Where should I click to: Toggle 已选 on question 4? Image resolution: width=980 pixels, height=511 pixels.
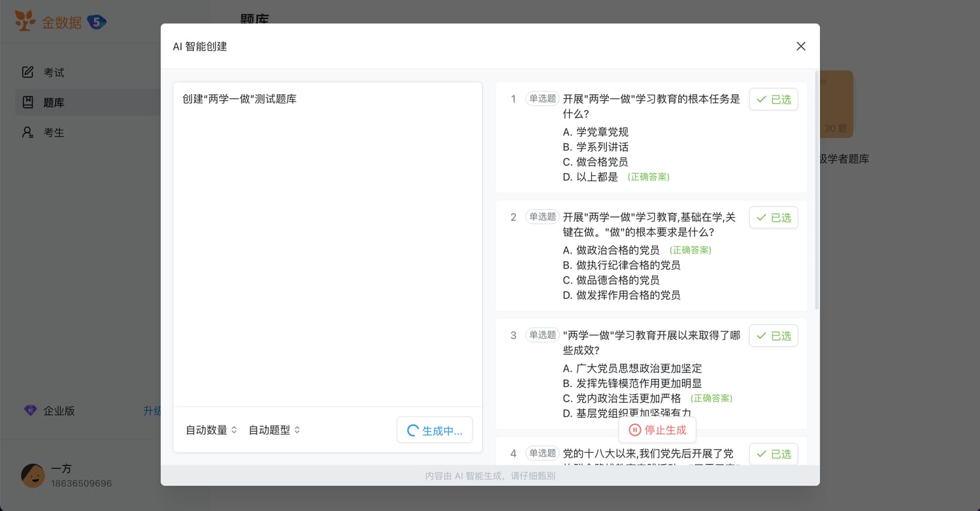click(773, 453)
